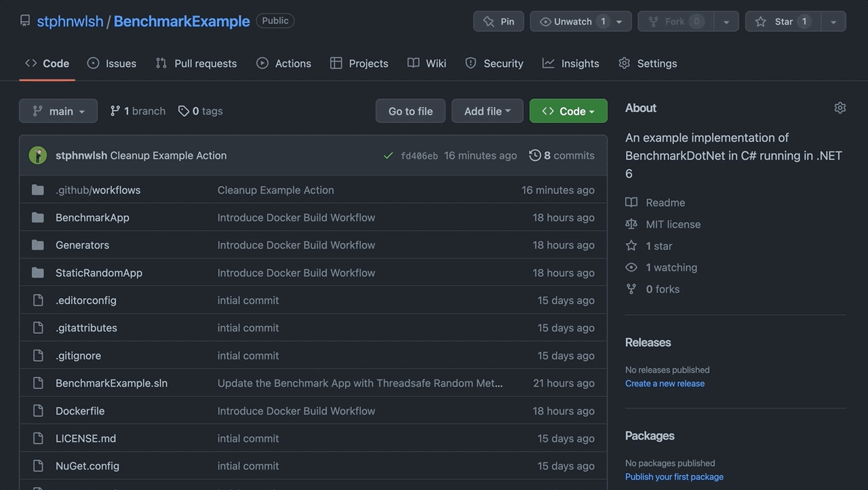Screen dimensions: 868x490
Task: Open the Actions tab
Action: click(x=283, y=63)
